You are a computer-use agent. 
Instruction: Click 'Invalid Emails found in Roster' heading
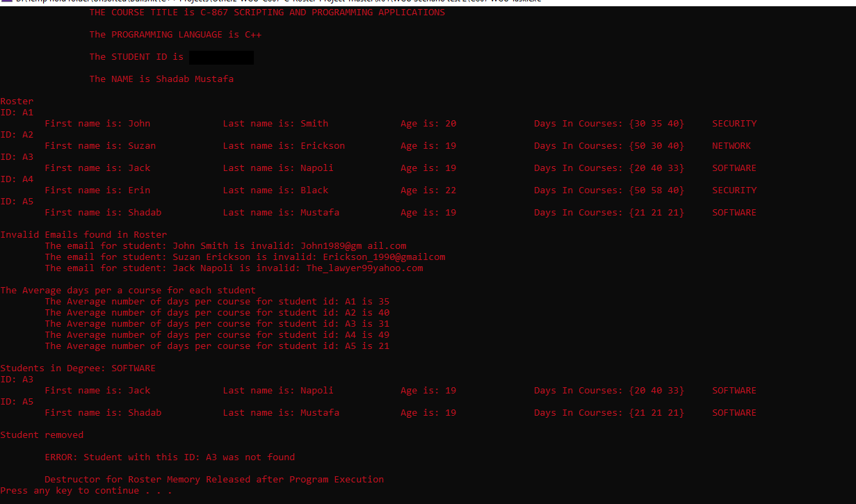pos(83,235)
